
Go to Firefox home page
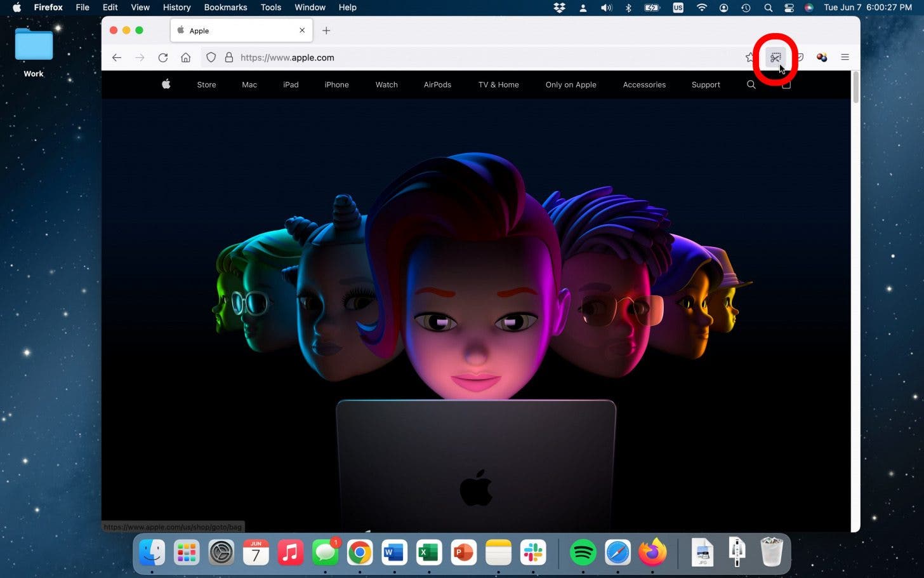186,58
